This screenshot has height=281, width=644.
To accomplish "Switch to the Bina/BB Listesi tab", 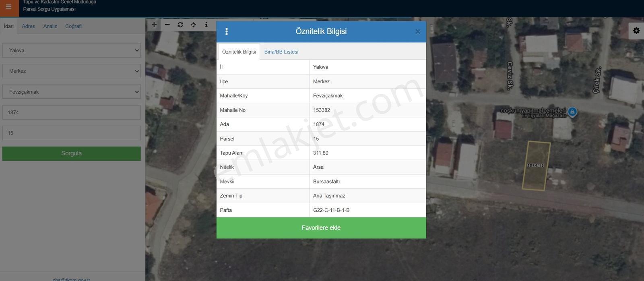I will tap(281, 52).
